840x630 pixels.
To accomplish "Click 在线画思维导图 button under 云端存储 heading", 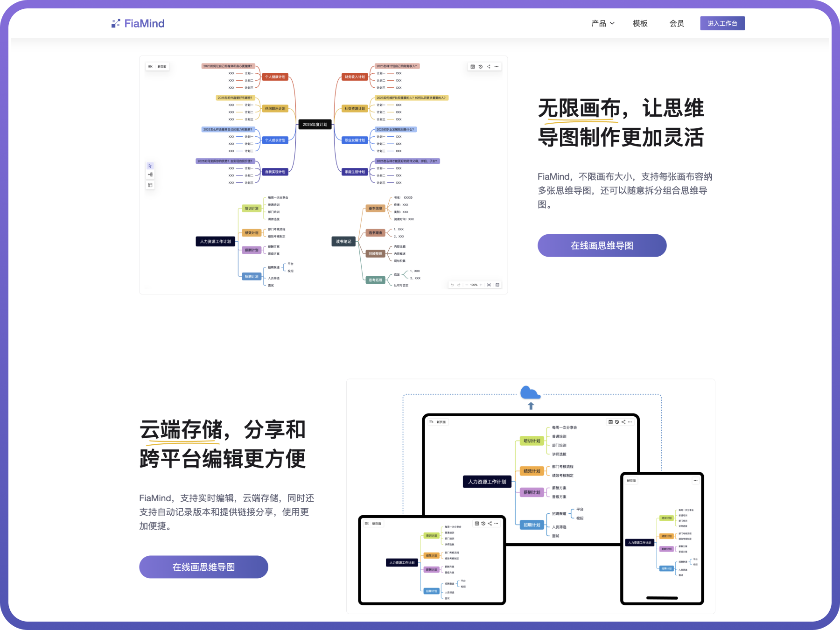I will (203, 567).
